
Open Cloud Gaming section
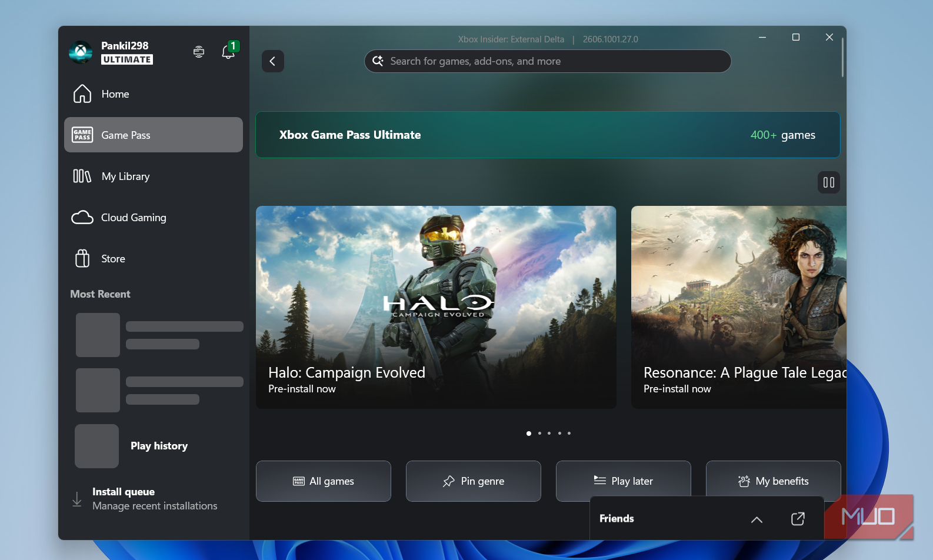point(154,218)
